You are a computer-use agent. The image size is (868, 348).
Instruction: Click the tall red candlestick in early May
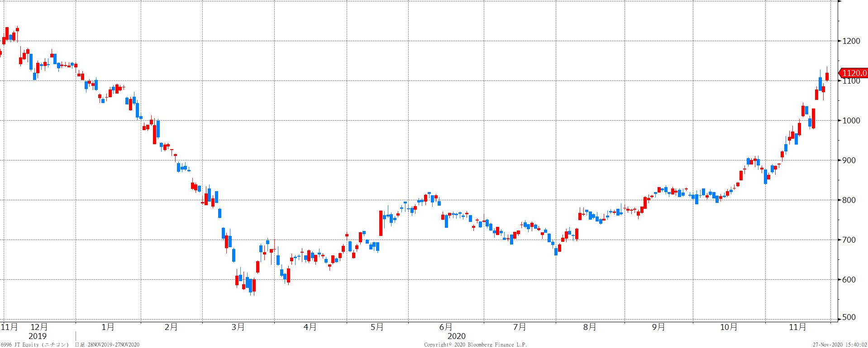click(x=381, y=223)
